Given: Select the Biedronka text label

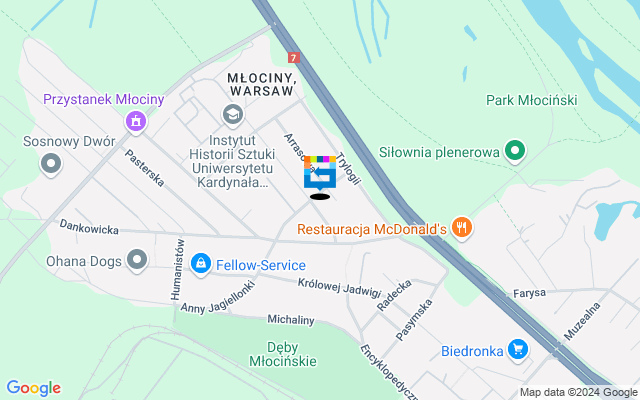Looking at the screenshot, I should point(472,351).
